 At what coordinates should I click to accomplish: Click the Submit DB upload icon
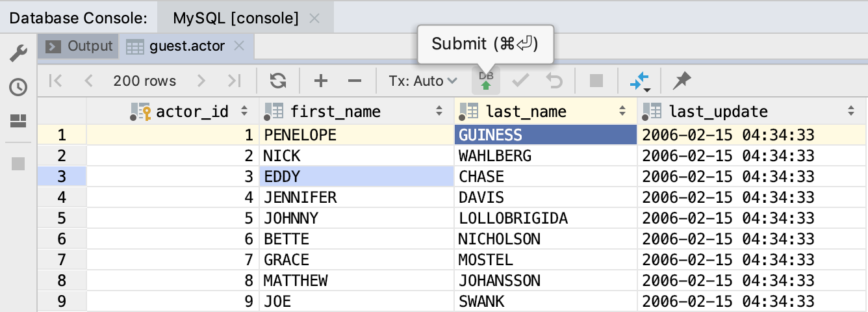(x=486, y=81)
